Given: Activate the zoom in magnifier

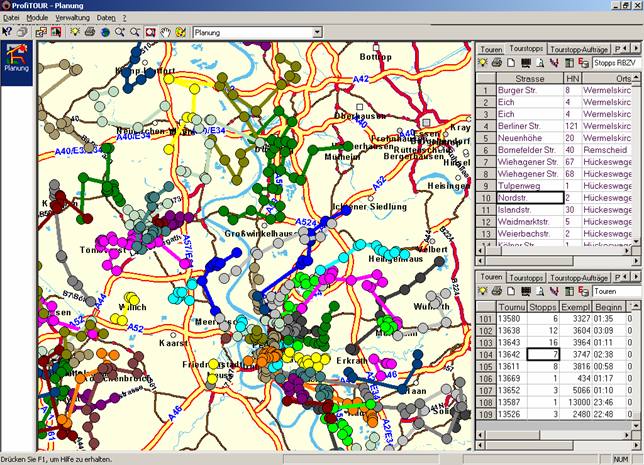Looking at the screenshot, I should click(x=120, y=32).
